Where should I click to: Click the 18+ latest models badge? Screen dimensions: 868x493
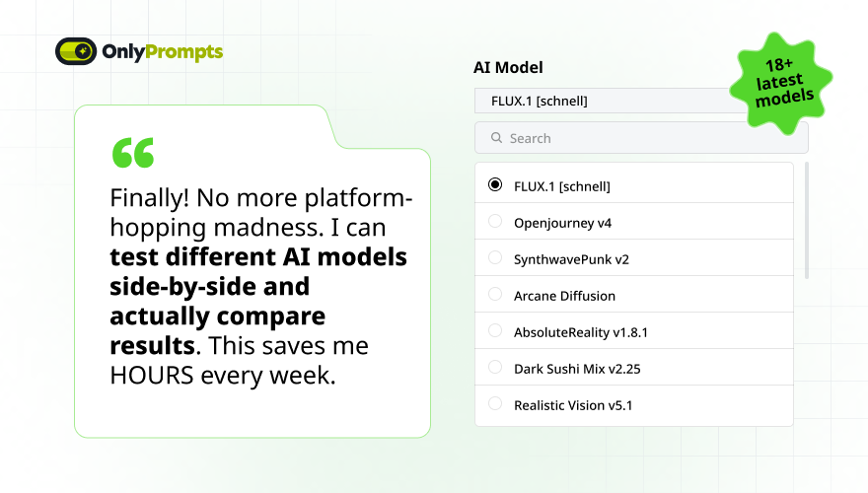[x=781, y=84]
